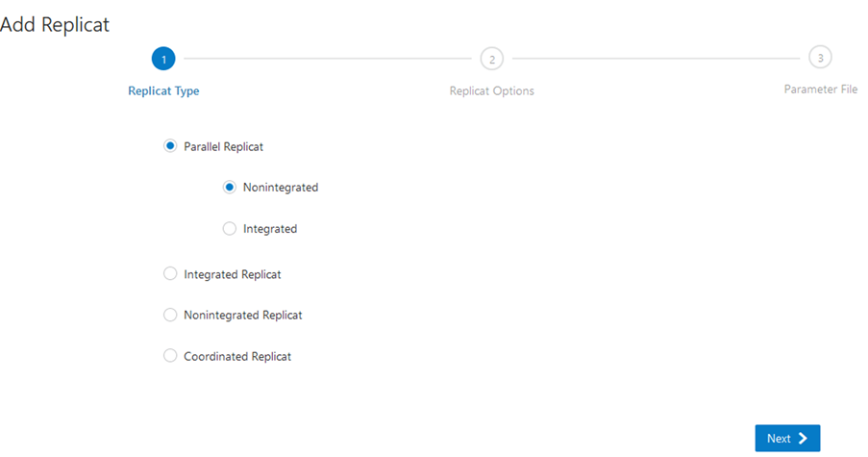Click the Coordinated Replicat text label
This screenshot has height=457, width=868.
(x=236, y=356)
